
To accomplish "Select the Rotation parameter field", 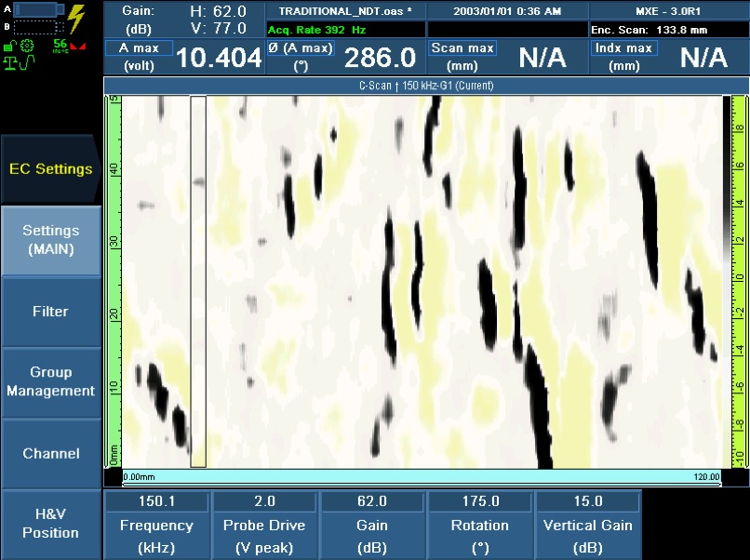I will 480,525.
